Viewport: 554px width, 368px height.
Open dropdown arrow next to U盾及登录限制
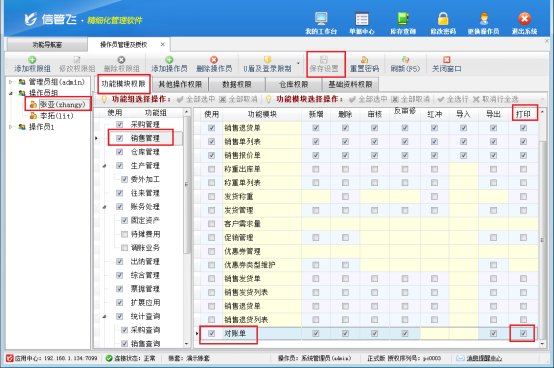[298, 64]
